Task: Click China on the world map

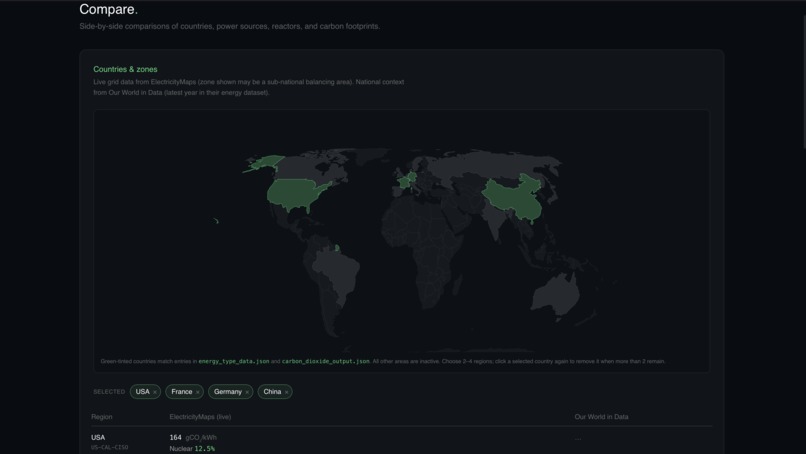Action: click(514, 198)
